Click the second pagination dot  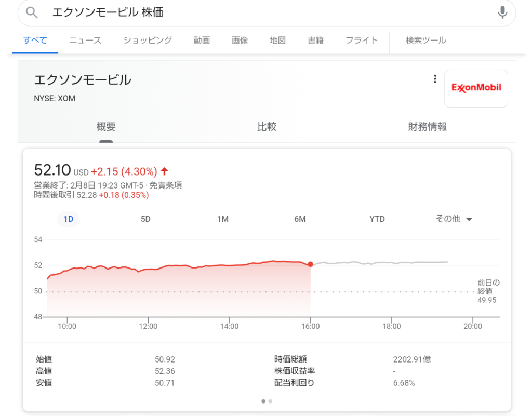click(x=270, y=401)
